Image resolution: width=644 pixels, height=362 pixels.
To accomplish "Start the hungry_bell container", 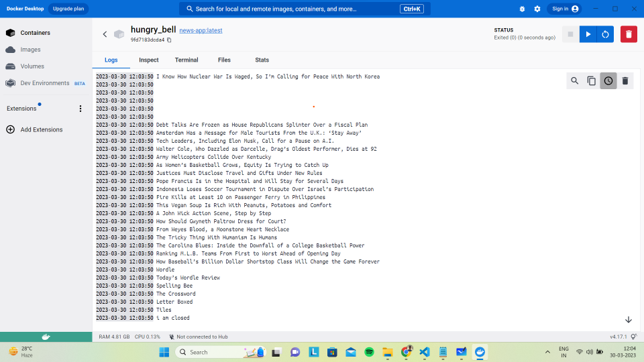I will click(x=588, y=34).
